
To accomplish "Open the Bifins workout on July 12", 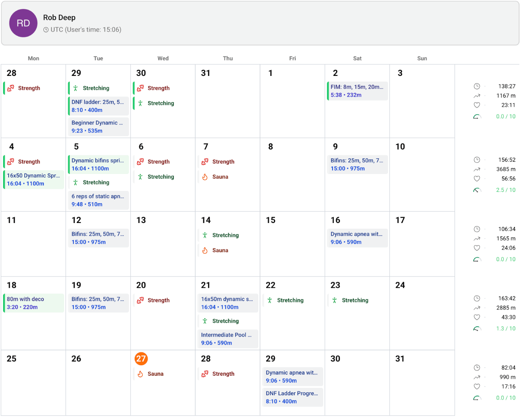I will click(98, 237).
